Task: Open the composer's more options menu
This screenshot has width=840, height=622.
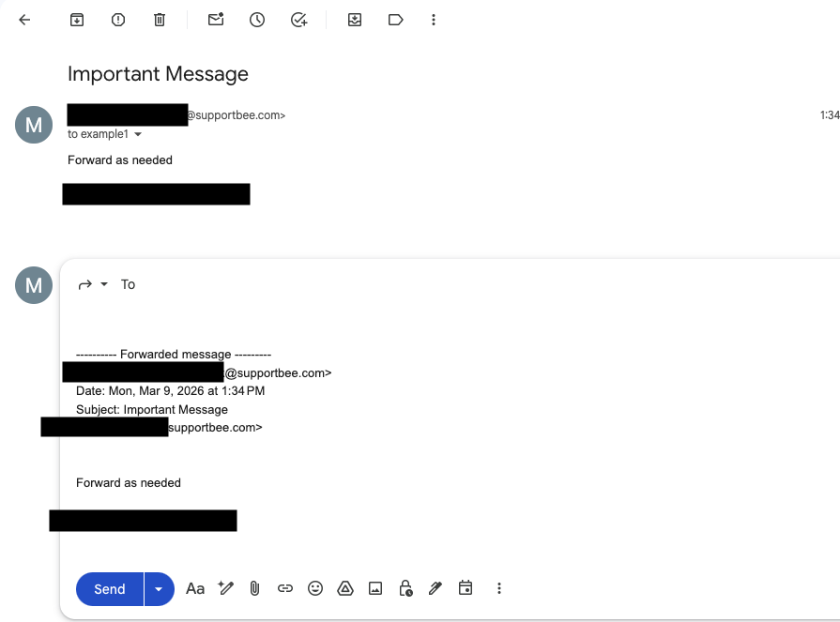Action: pos(498,588)
